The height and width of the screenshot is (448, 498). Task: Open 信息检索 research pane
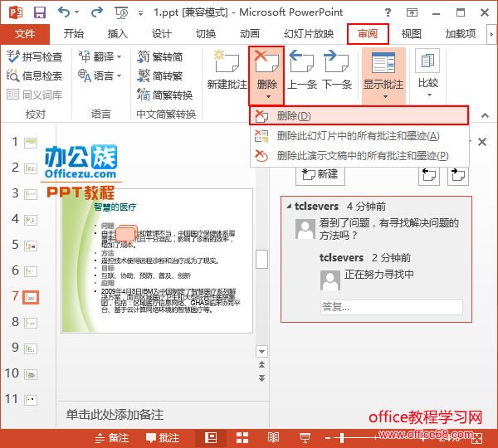pyautogui.click(x=34, y=75)
